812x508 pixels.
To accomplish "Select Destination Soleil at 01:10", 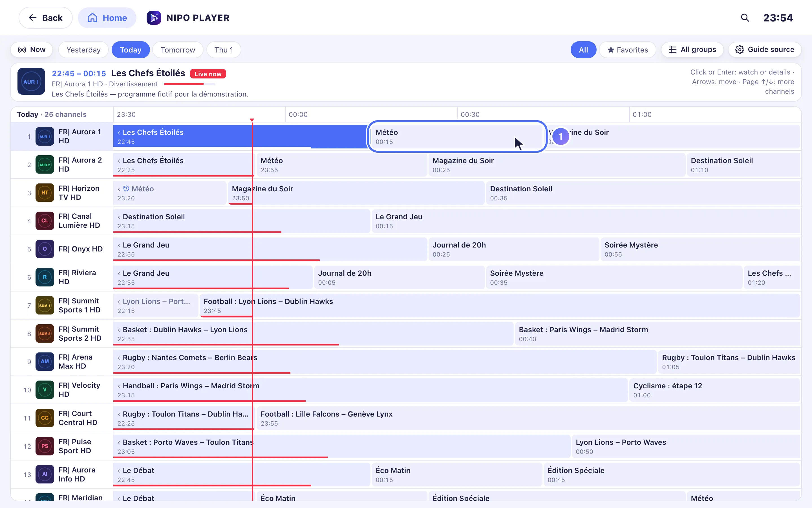I will tap(743, 165).
